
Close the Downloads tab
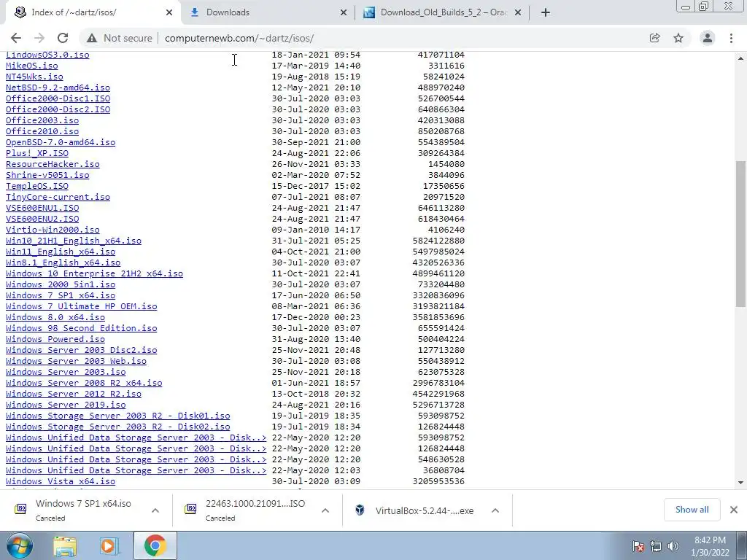click(344, 12)
